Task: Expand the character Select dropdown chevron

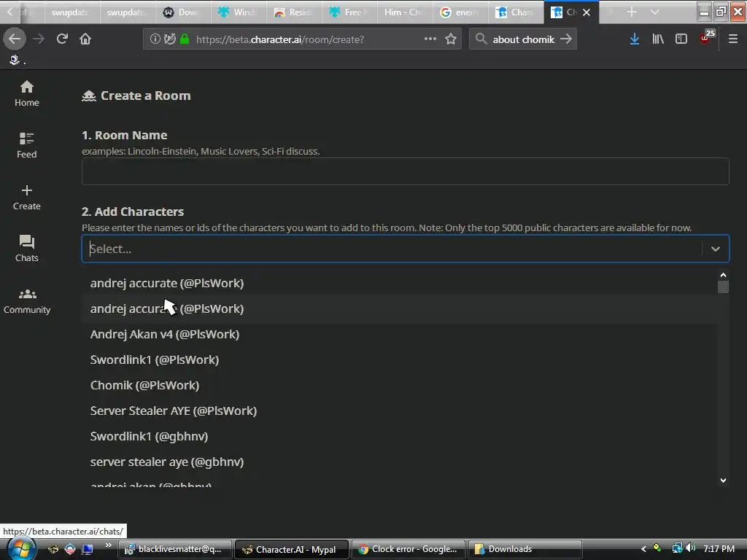Action: (x=715, y=249)
